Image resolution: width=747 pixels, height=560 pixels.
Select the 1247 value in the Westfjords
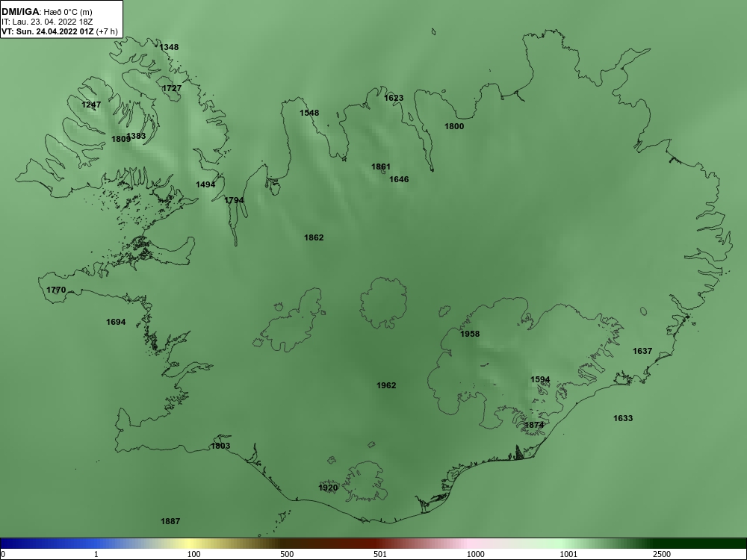click(91, 105)
